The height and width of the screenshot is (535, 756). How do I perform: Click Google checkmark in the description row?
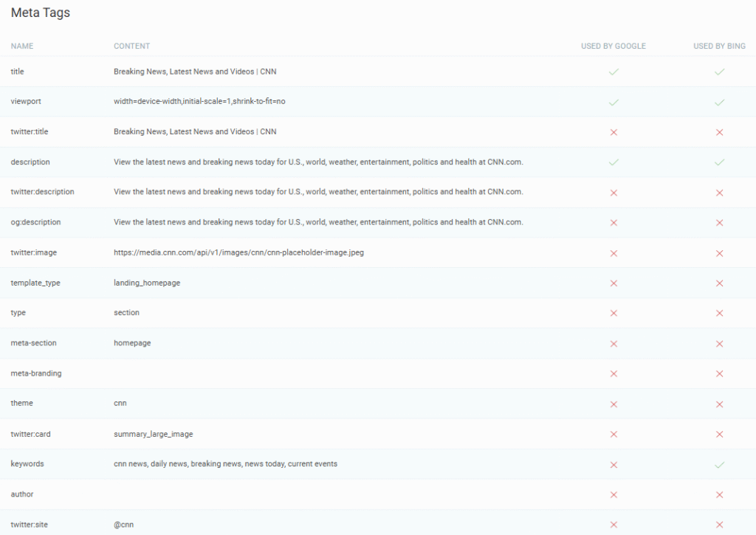point(614,162)
